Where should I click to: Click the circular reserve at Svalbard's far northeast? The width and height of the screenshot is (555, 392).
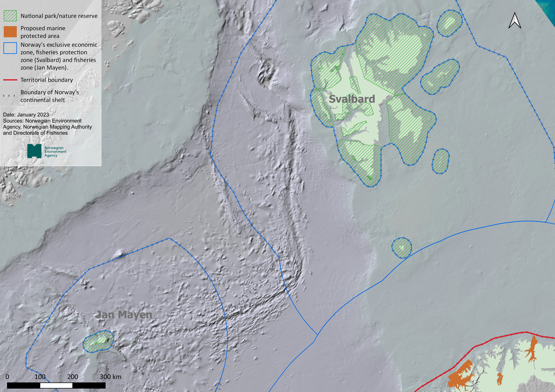pos(449,22)
